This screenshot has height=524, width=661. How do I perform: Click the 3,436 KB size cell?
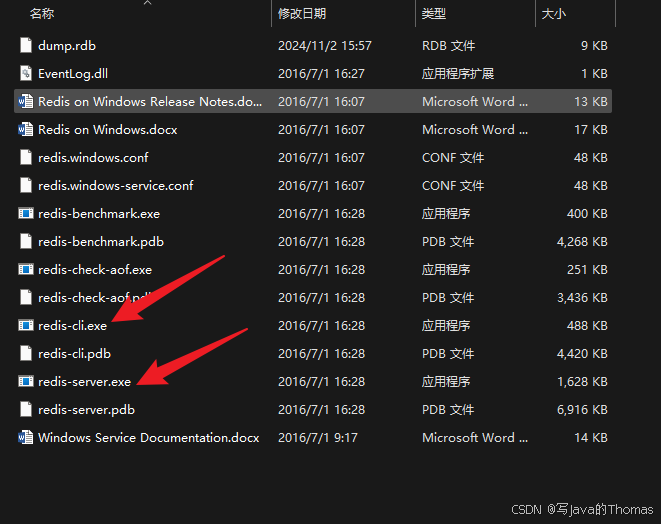(x=582, y=298)
